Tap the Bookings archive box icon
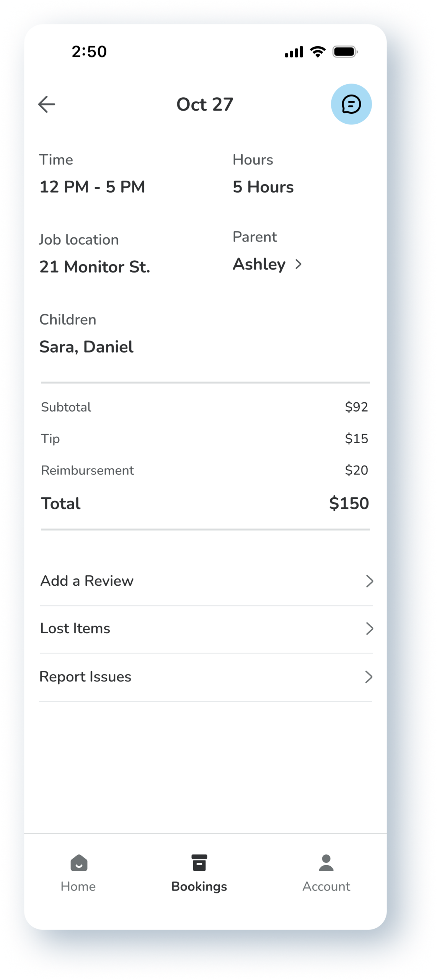 tap(199, 863)
